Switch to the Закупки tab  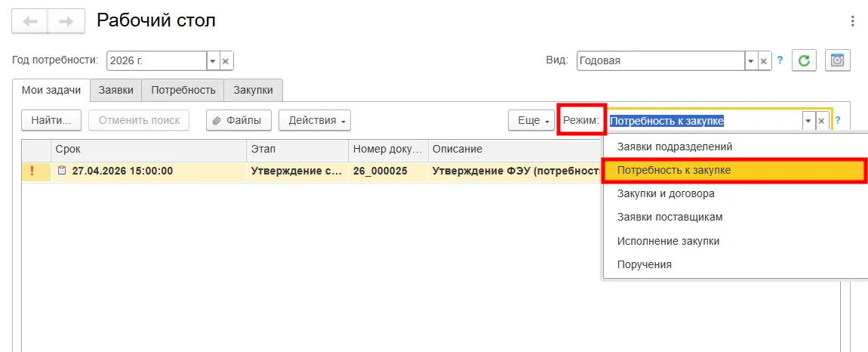(253, 91)
